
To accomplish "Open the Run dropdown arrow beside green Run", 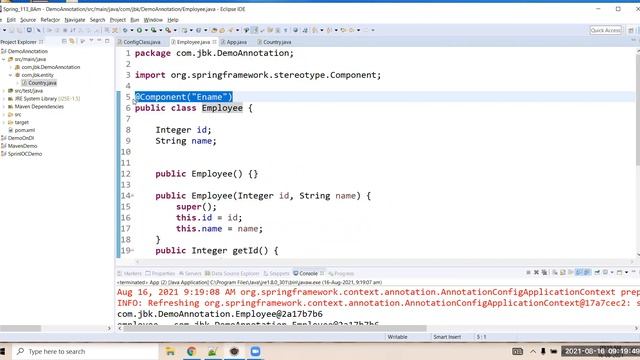I will pyautogui.click(x=146, y=30).
